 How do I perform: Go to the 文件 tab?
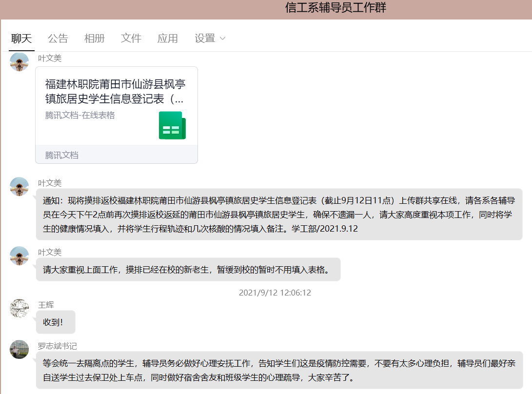(x=131, y=39)
